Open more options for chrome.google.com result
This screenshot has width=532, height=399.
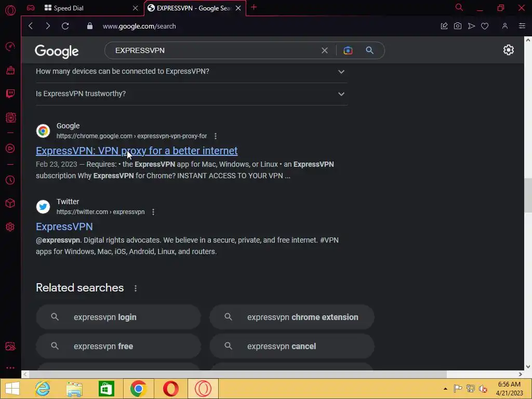[216, 136]
